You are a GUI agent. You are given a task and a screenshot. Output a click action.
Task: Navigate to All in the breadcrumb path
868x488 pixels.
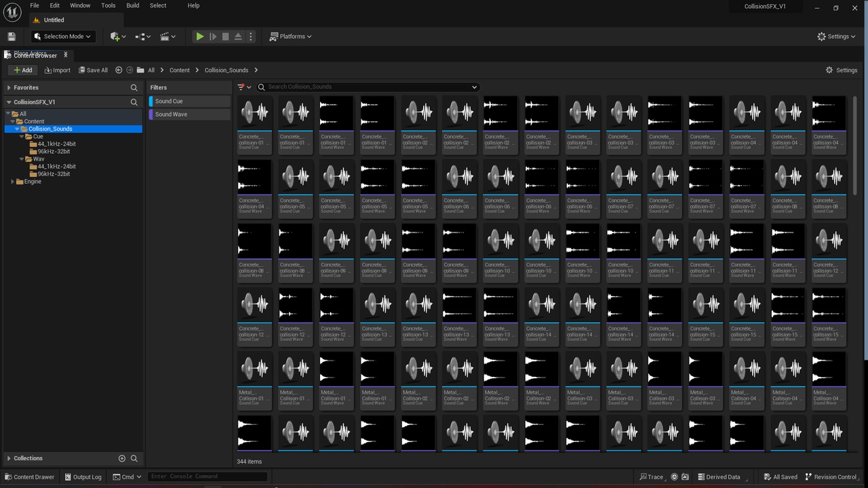click(151, 70)
